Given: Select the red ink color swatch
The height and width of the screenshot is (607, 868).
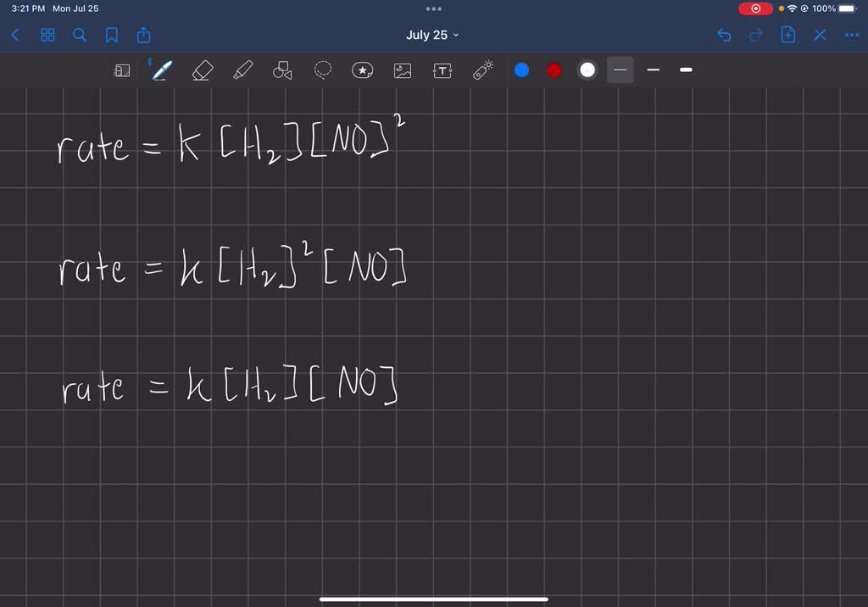Looking at the screenshot, I should 554,70.
